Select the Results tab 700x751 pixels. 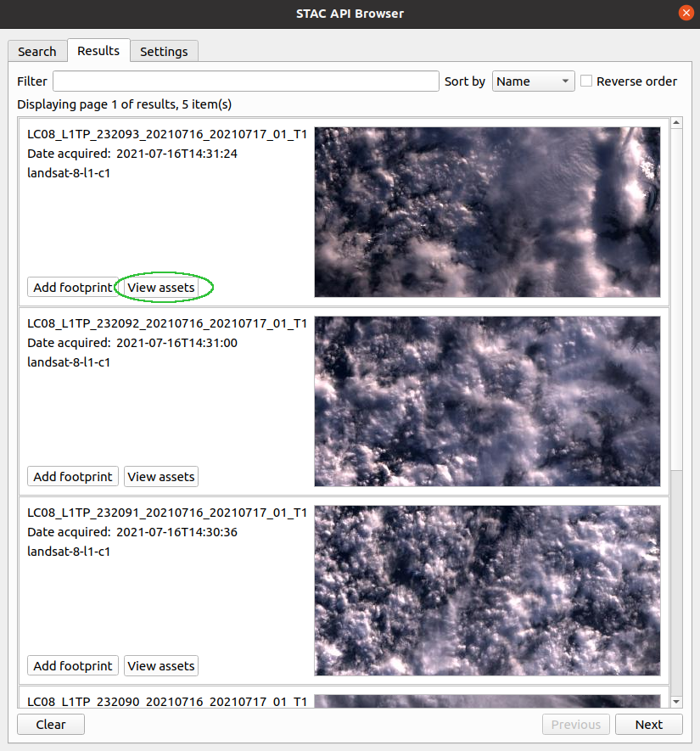point(98,51)
